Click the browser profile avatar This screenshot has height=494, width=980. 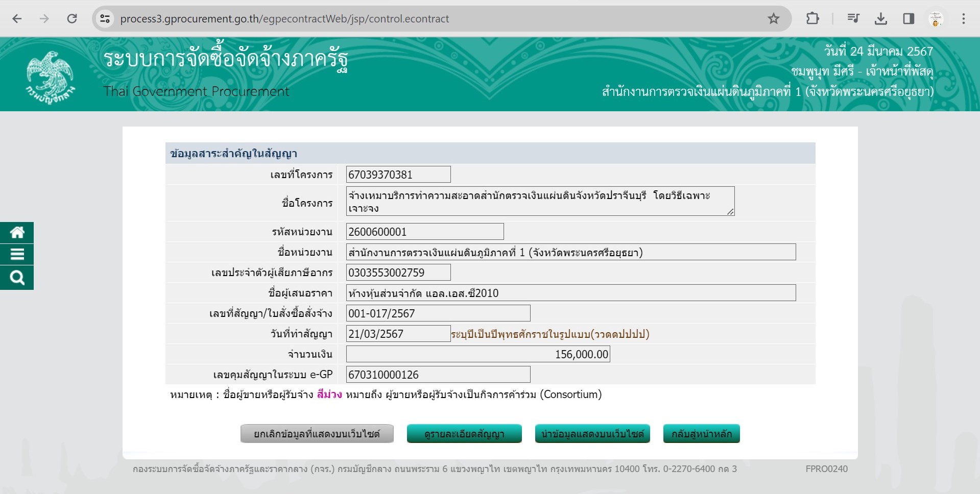936,18
